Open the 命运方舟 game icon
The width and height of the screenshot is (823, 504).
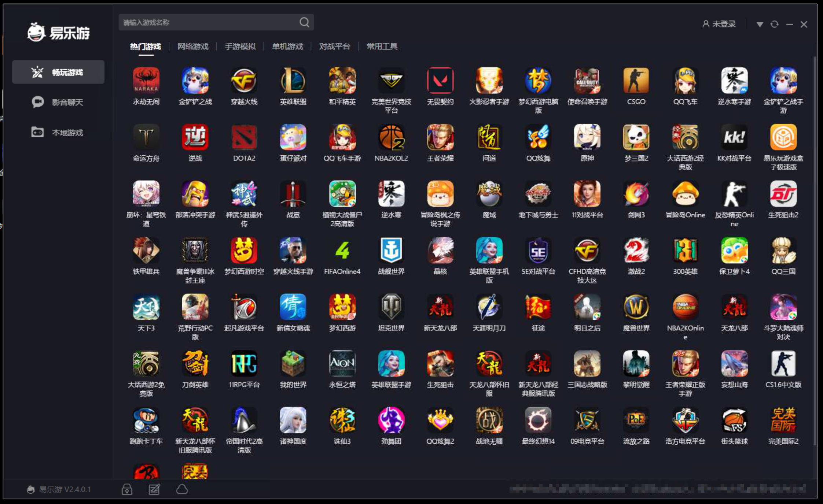[146, 137]
